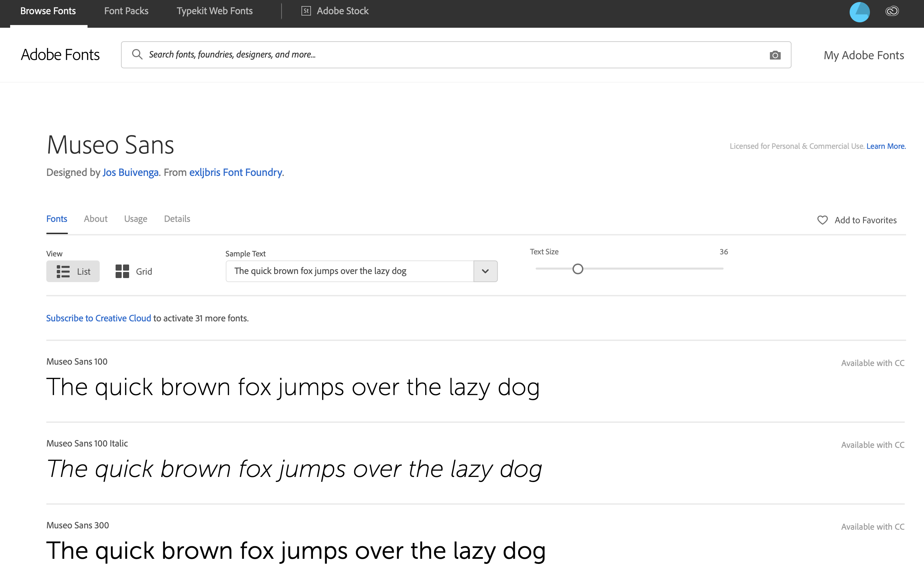
Task: Click the Text Size value 36
Action: pyautogui.click(x=723, y=252)
